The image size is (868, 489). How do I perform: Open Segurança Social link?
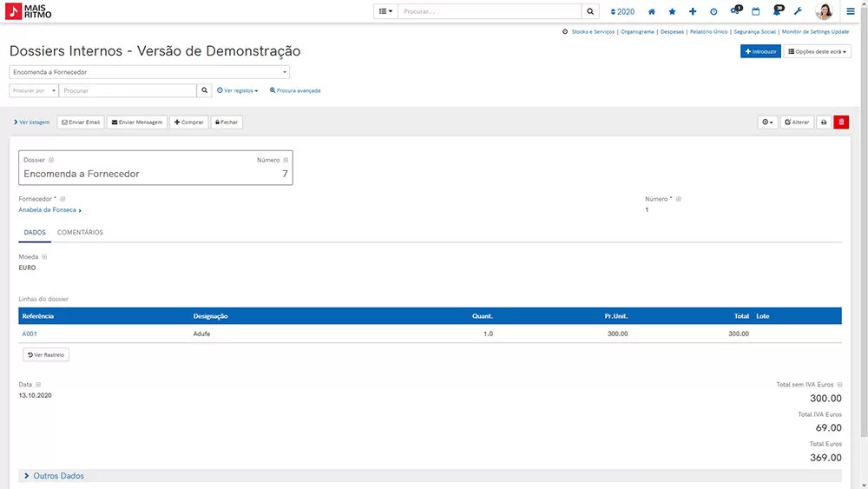(754, 31)
